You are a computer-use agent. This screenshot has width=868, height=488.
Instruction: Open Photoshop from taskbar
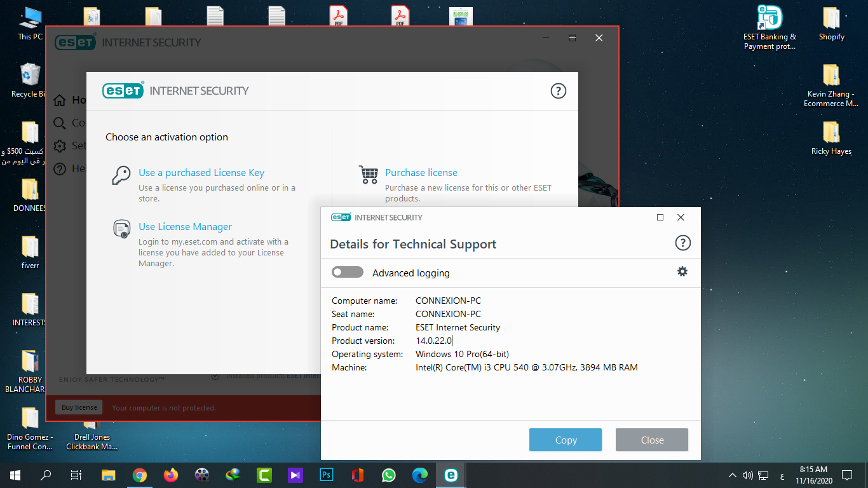click(x=327, y=475)
